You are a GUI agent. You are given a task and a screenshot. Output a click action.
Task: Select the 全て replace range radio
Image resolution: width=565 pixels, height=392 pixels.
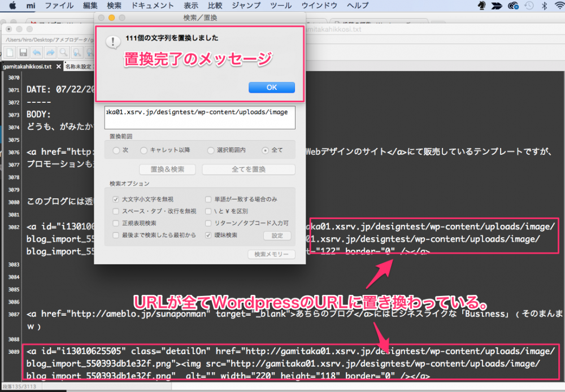pyautogui.click(x=265, y=150)
